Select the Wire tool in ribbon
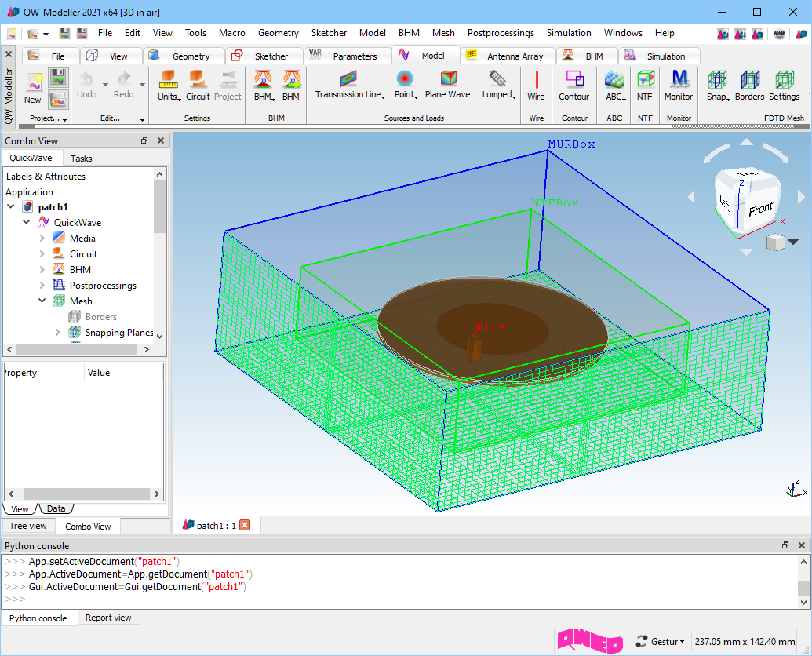 point(536,85)
